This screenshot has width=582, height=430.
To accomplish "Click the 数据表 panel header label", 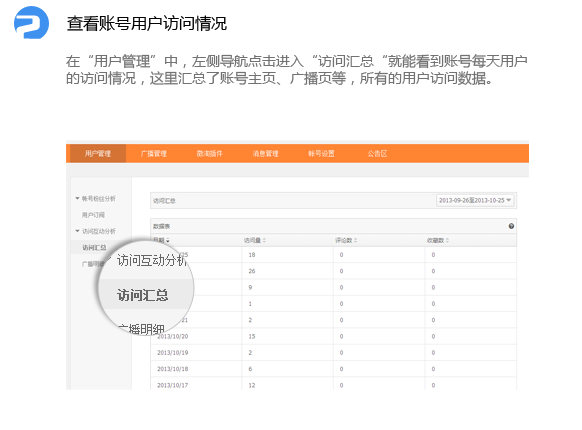I will 161,226.
